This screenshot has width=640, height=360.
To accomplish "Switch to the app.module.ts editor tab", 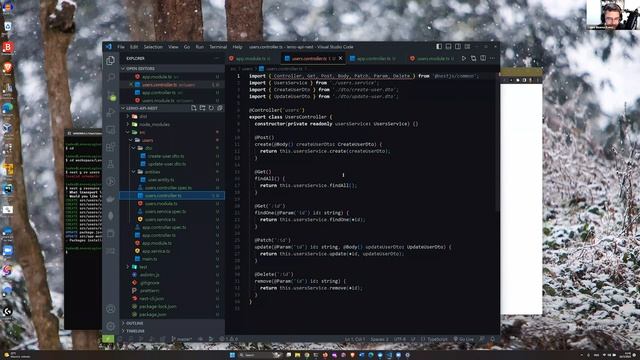I will 252,58.
